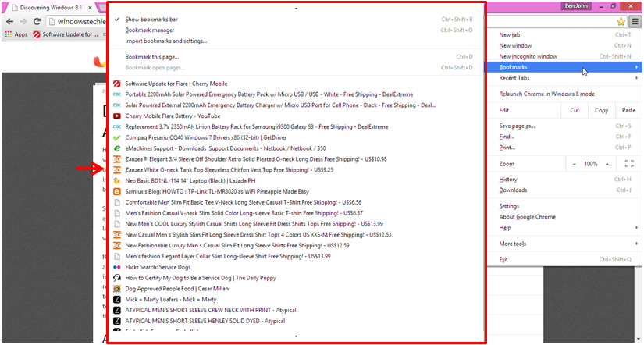644x345 pixels.
Task: Select About Google Chrome
Action: [x=564, y=217]
